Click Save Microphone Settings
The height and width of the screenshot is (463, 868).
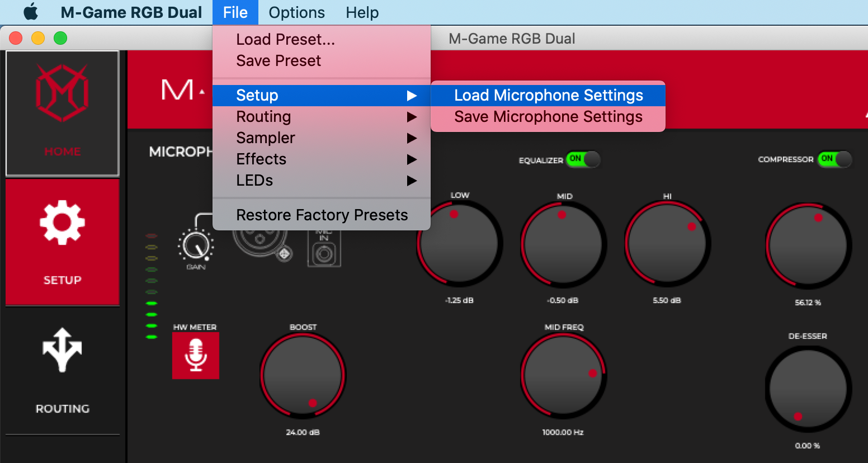click(548, 117)
